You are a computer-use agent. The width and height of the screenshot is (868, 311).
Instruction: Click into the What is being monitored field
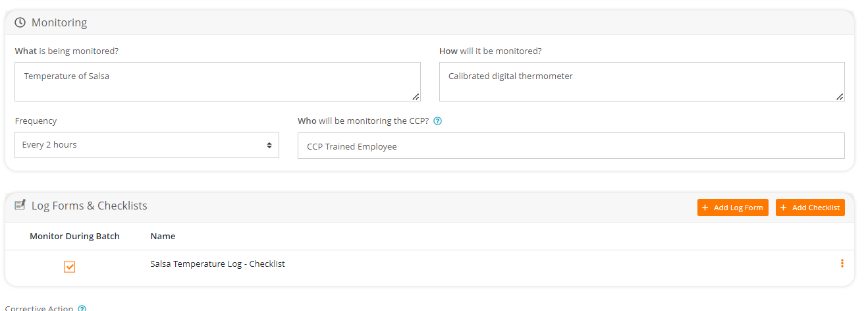(217, 82)
